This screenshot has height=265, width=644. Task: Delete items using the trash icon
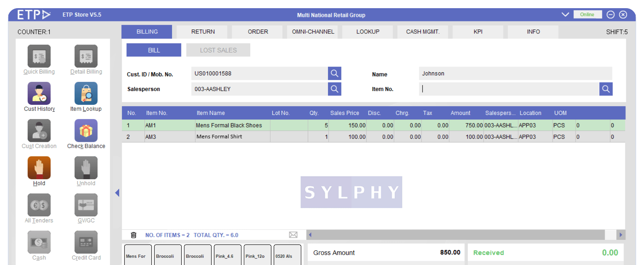click(x=134, y=235)
